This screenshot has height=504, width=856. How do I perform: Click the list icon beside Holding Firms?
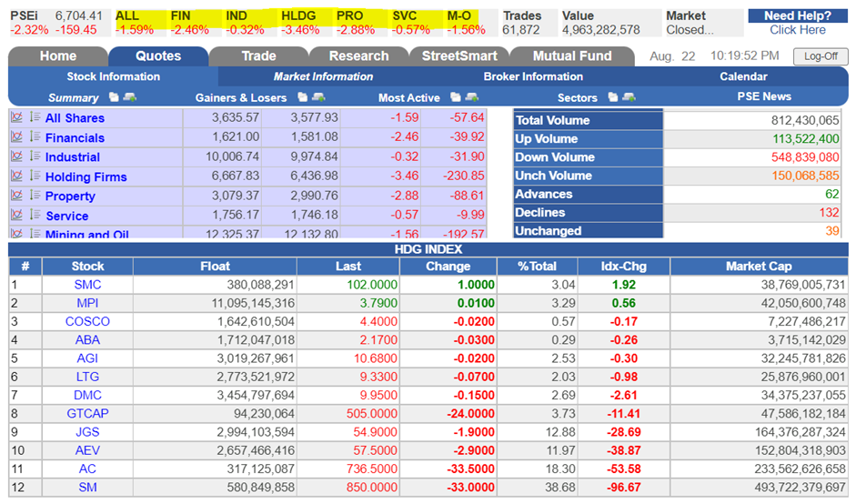click(35, 176)
